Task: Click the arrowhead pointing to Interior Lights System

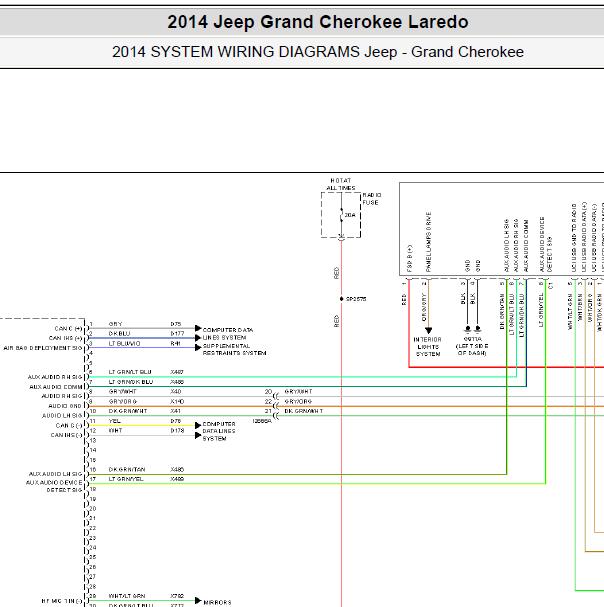Action: click(428, 330)
